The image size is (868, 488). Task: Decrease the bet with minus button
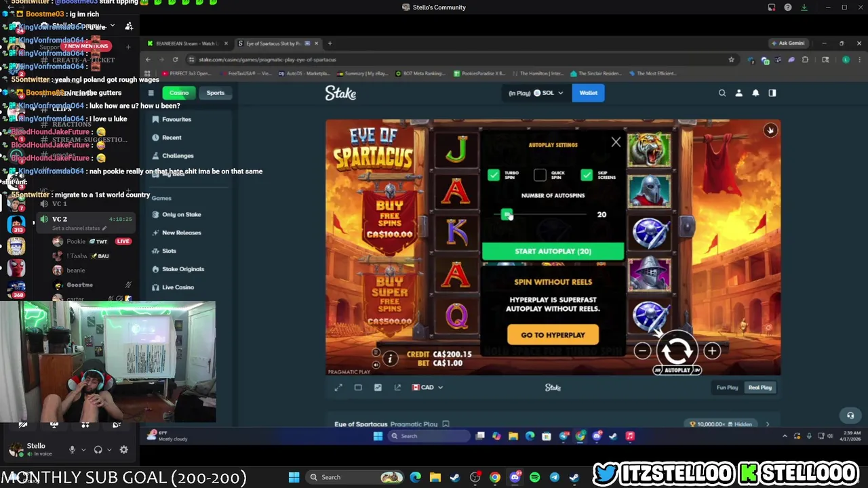(x=642, y=350)
